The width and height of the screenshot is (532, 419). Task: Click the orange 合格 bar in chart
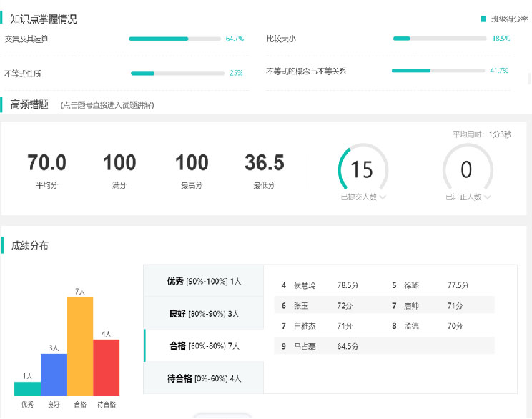point(80,346)
